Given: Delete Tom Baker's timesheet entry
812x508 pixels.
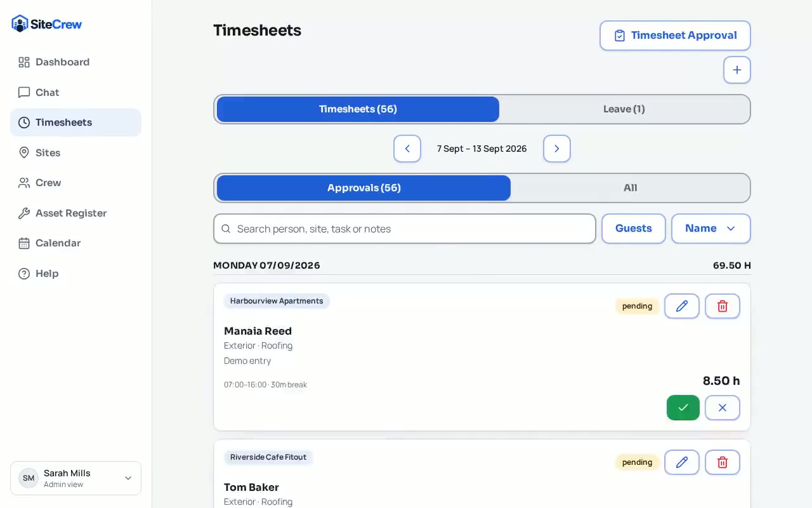Looking at the screenshot, I should 723,462.
